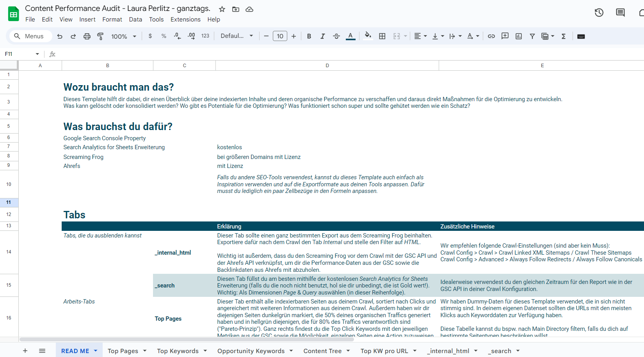Insert a link
This screenshot has width=644, height=357.
pos(491,36)
